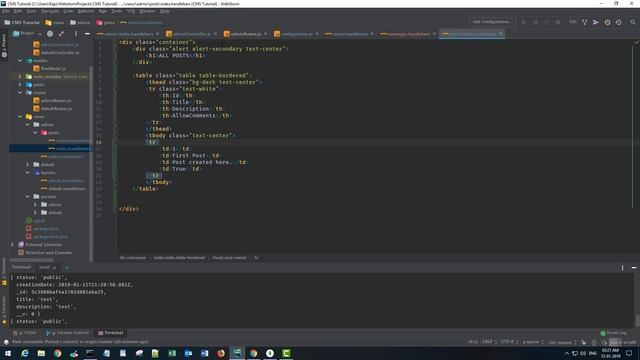Select PostModel.js in the project tree
This screenshot has width=640, height=360.
point(49,69)
